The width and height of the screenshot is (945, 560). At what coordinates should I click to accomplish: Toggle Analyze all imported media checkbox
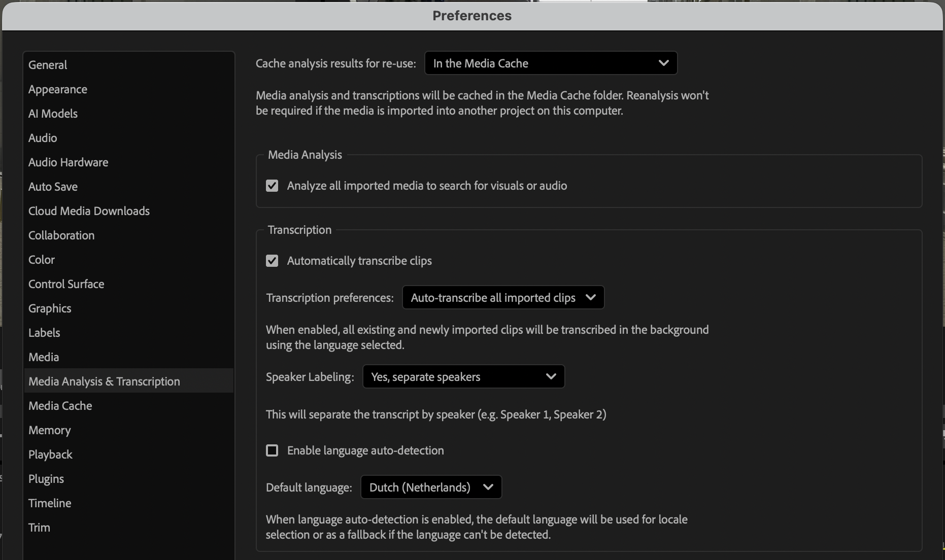(x=272, y=186)
